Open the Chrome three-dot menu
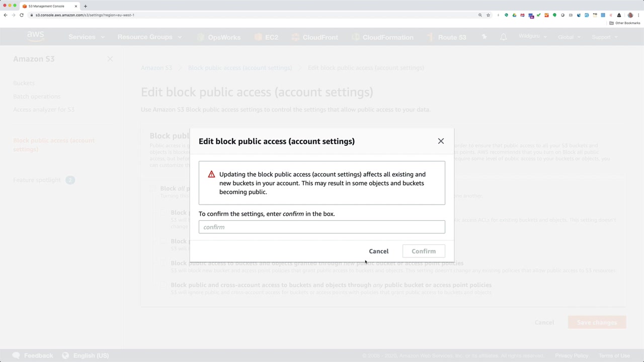644x362 pixels. click(x=638, y=15)
